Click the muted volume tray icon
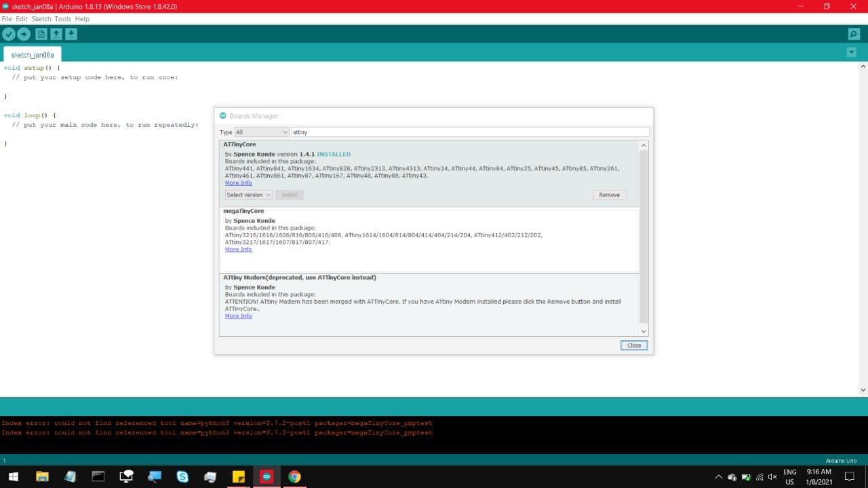Screen dimensions: 868x488 click(x=772, y=477)
